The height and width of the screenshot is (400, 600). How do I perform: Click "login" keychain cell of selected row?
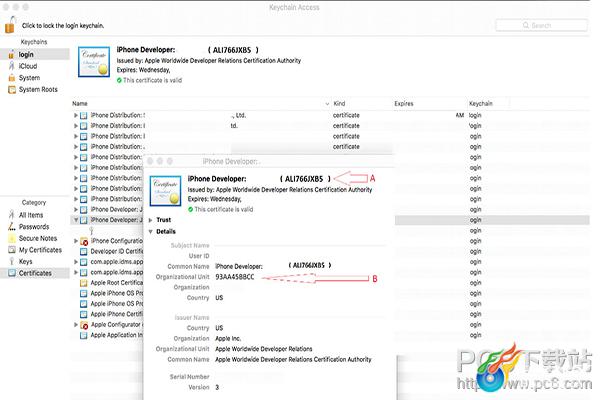(x=475, y=220)
